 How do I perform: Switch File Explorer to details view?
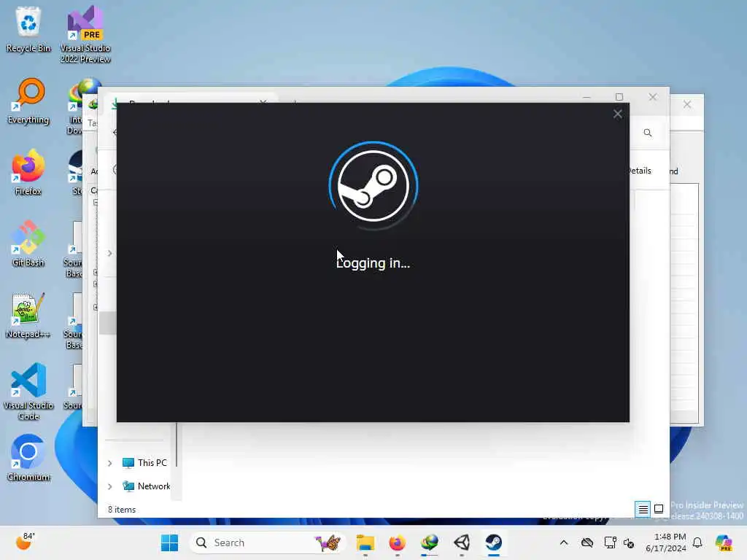[x=643, y=509]
